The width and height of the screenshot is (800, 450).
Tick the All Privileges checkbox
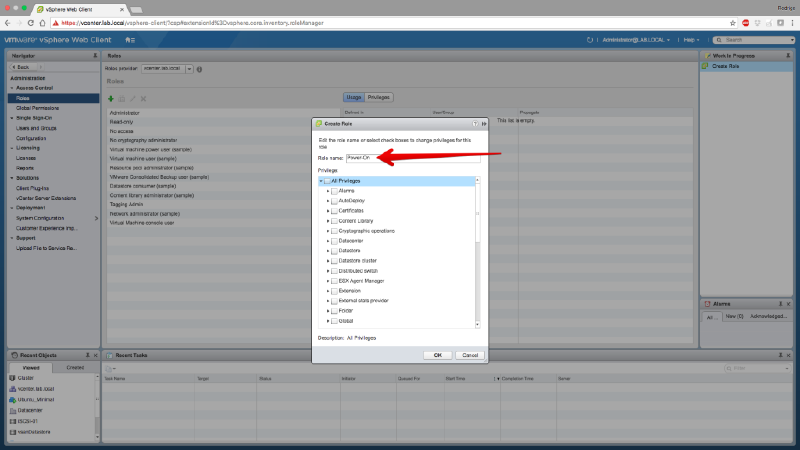327,180
